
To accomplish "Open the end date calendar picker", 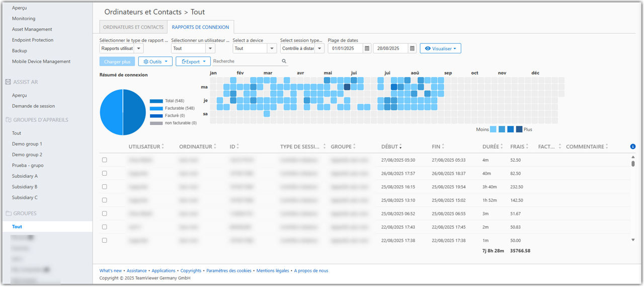I will [x=412, y=48].
